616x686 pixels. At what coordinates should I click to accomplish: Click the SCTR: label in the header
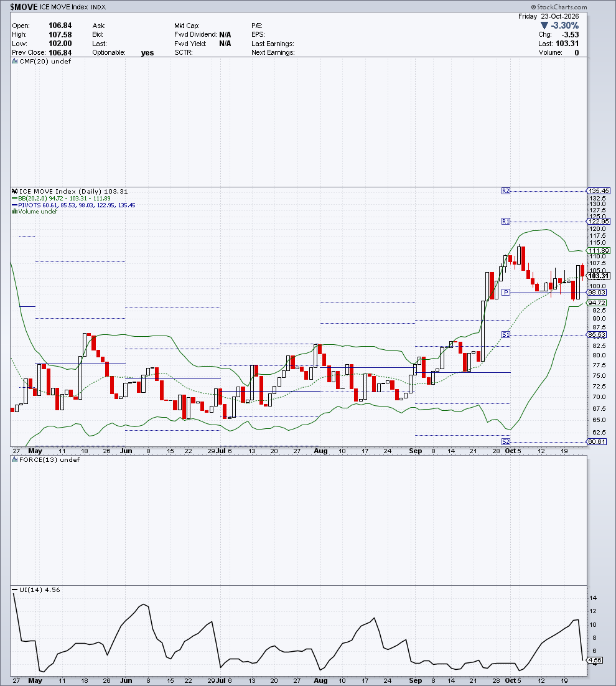point(184,52)
